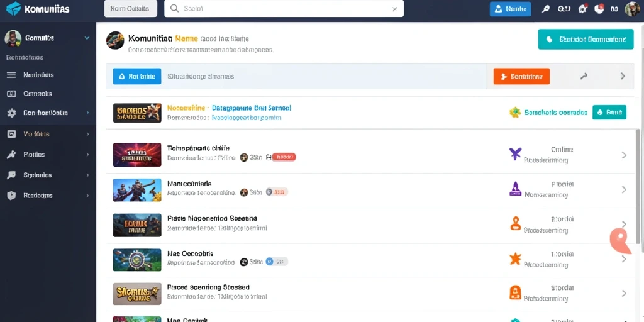Screen dimensions: 644x322
Task: Open the Online row using its right chevron
Action: (624, 155)
